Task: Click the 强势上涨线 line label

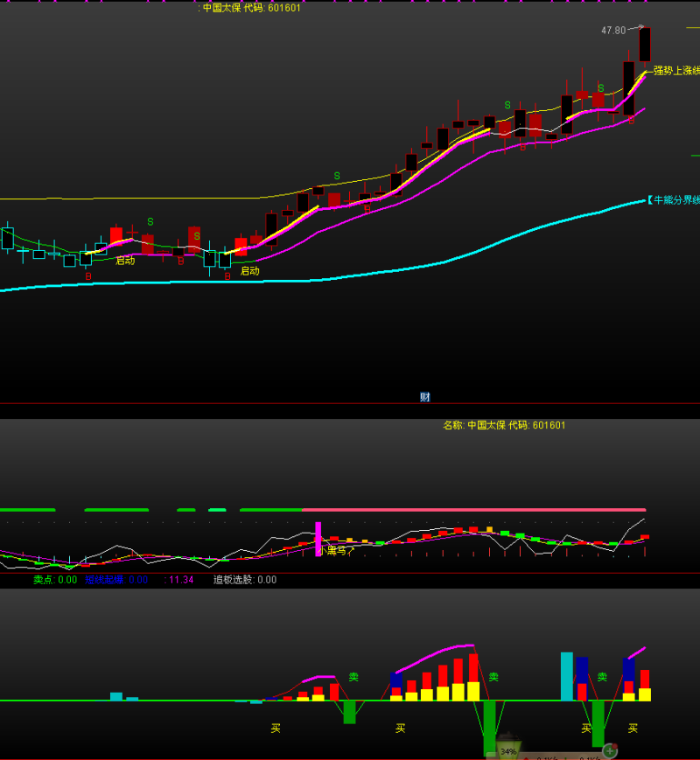Action: (675, 71)
